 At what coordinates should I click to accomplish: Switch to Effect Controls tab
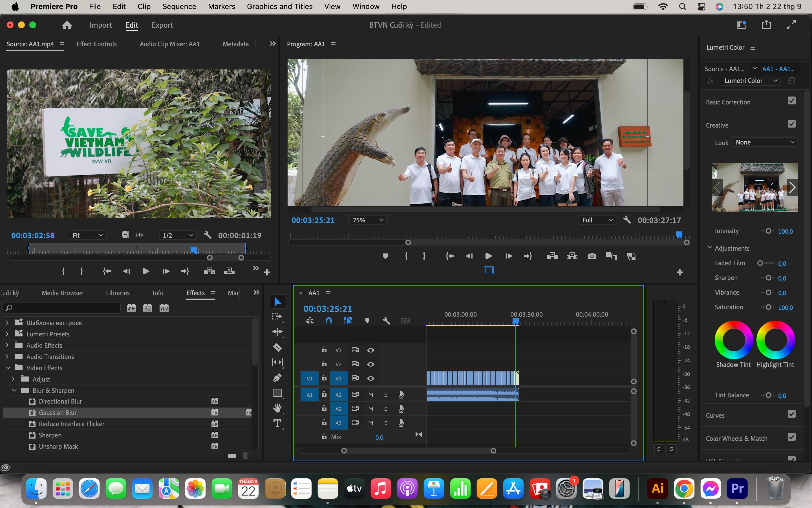pyautogui.click(x=97, y=44)
